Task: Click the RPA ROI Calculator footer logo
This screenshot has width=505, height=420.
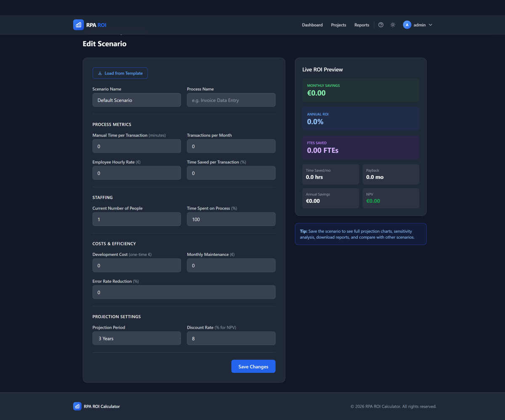Action: tap(77, 406)
